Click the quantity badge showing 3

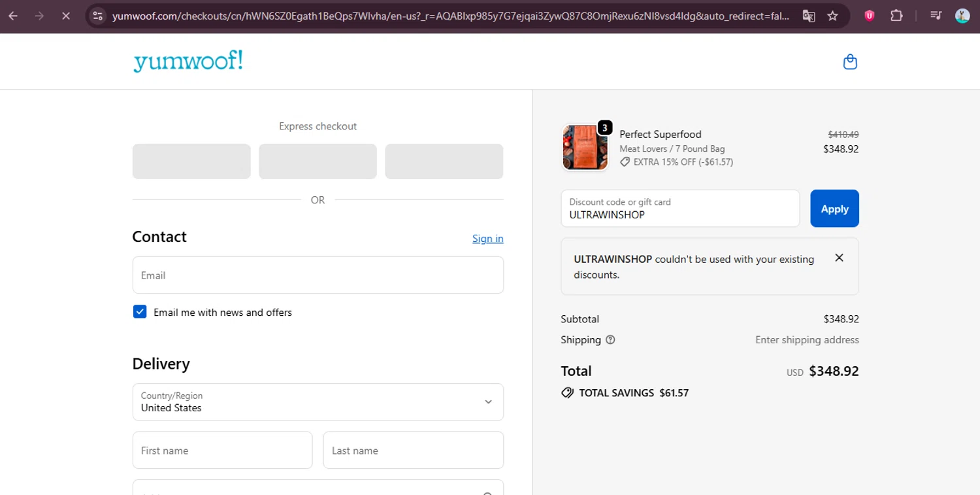coord(605,128)
